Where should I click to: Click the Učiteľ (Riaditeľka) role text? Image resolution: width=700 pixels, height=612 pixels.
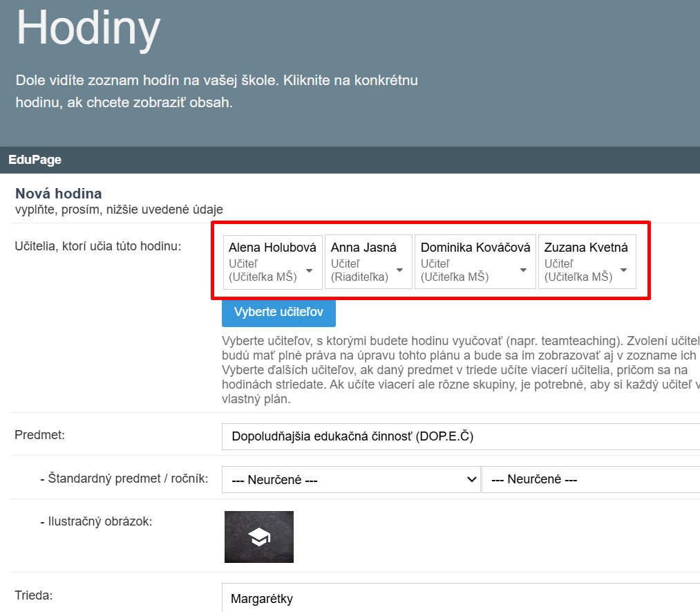click(359, 270)
